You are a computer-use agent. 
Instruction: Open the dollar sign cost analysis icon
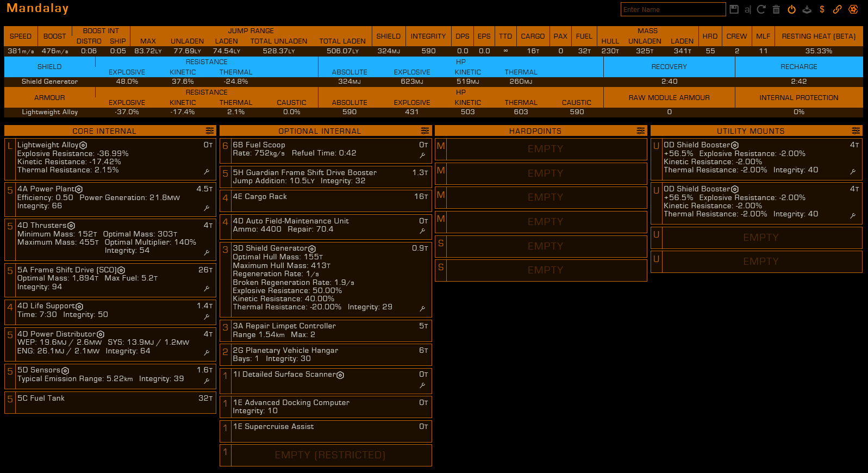[x=822, y=9]
